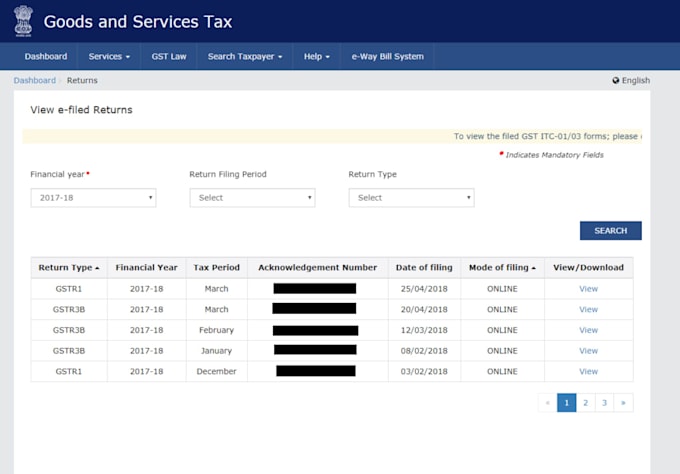Click the date 20/04/2018 cell

[424, 310]
